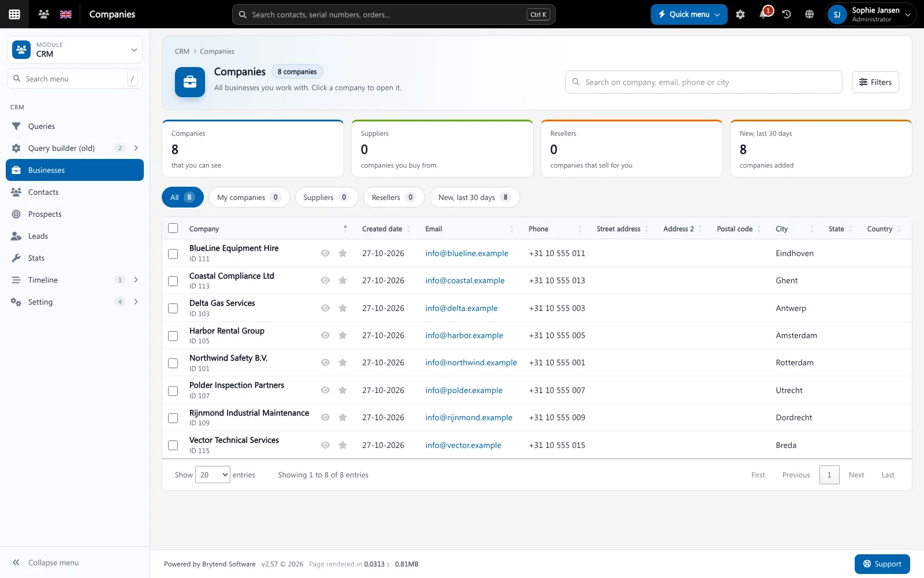Open Stats wrench item in sidebar
This screenshot has width=924, height=578.
click(x=74, y=258)
